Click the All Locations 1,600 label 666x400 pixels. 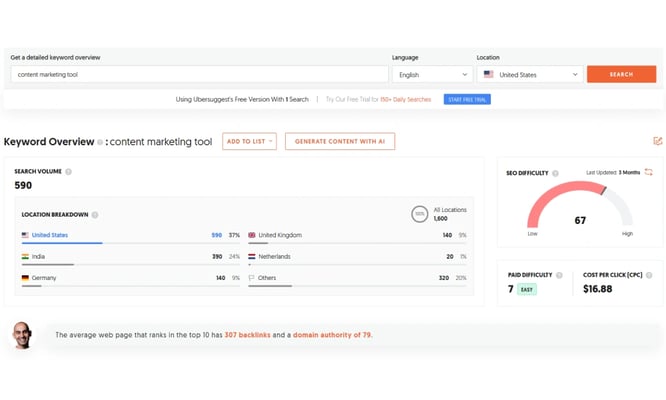[450, 214]
